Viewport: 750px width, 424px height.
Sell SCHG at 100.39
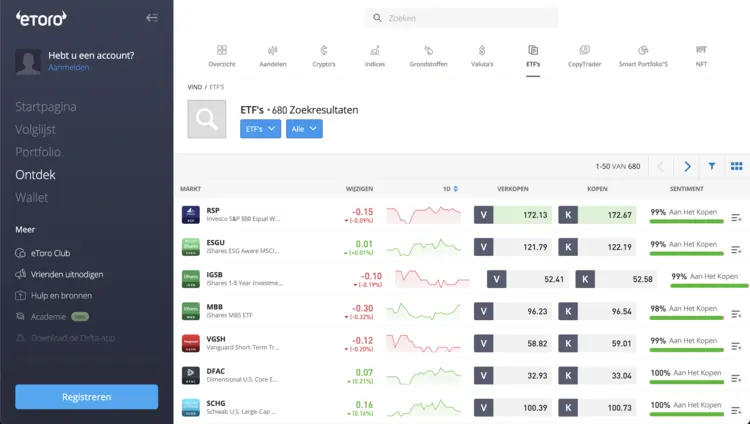pyautogui.click(x=513, y=408)
